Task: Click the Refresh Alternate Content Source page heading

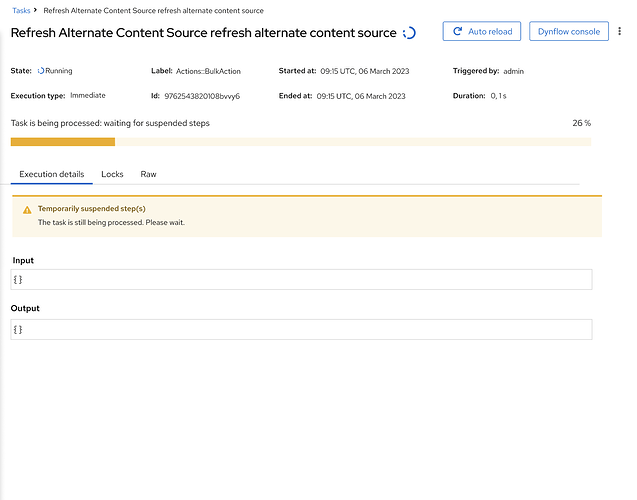Action: click(203, 33)
